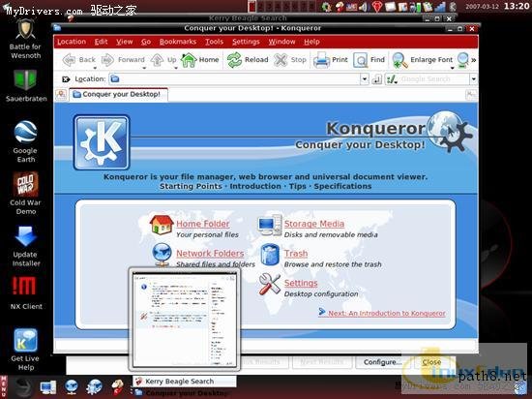
Task: Click the Settings wrench icon on the welcome page
Action: [270, 284]
